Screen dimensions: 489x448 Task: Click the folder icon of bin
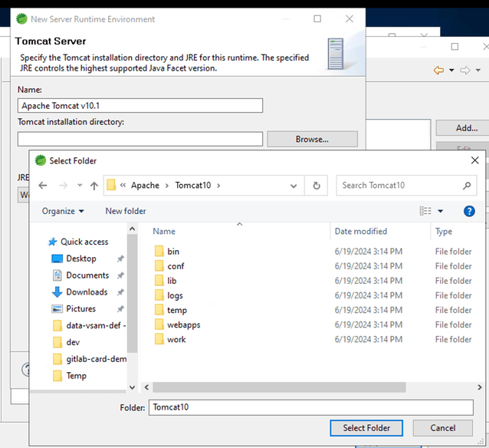(159, 252)
